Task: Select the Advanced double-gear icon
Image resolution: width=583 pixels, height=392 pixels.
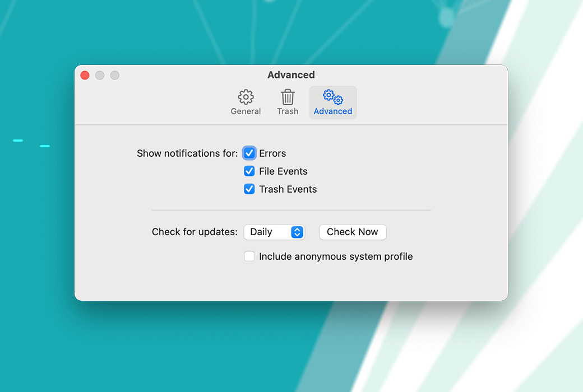Action: pyautogui.click(x=333, y=97)
